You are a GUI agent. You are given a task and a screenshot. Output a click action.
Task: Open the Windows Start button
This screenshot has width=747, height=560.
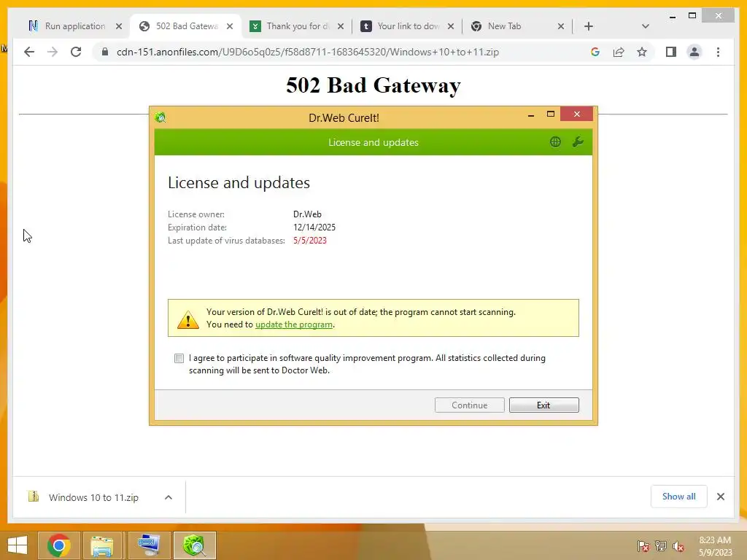pyautogui.click(x=18, y=545)
